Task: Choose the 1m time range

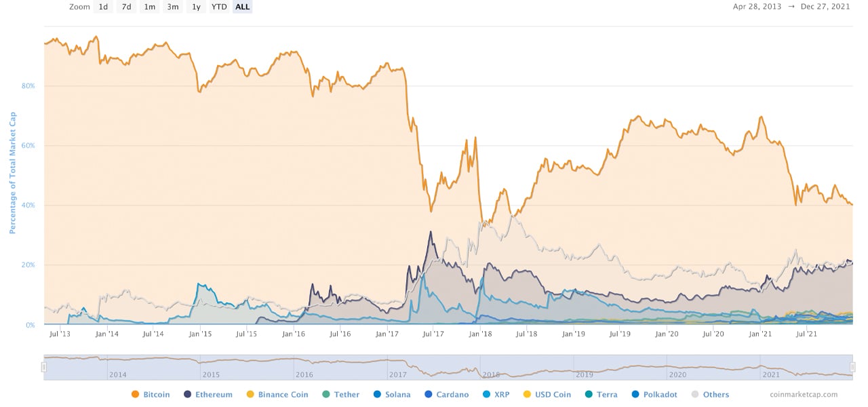Action: point(149,7)
